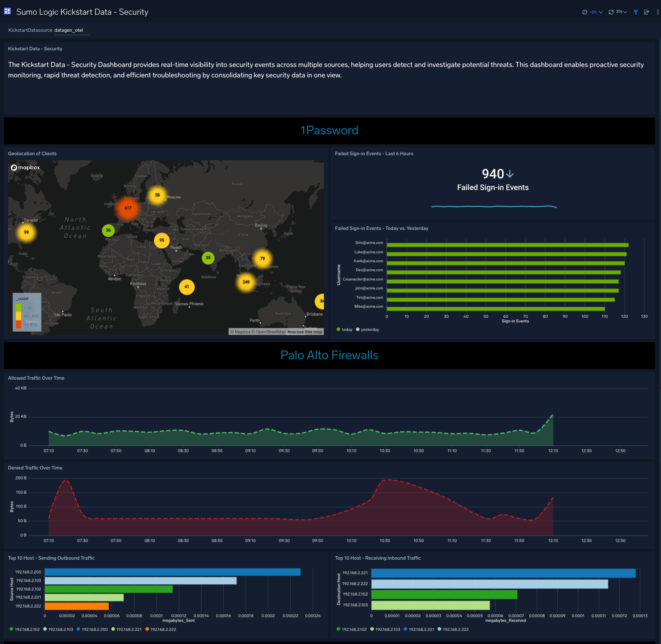Click the share dashboard icon

coord(646,12)
